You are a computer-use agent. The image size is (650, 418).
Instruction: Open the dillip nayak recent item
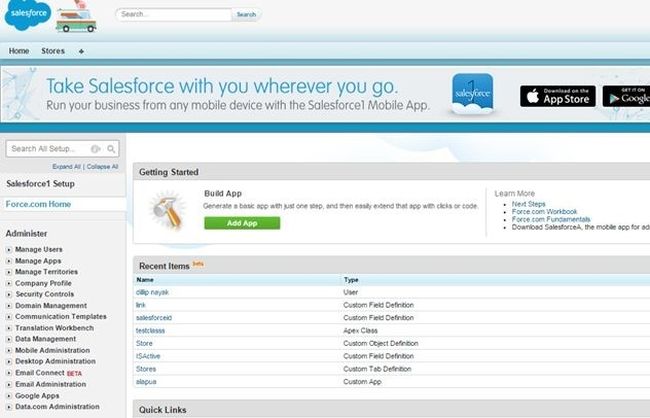152,292
